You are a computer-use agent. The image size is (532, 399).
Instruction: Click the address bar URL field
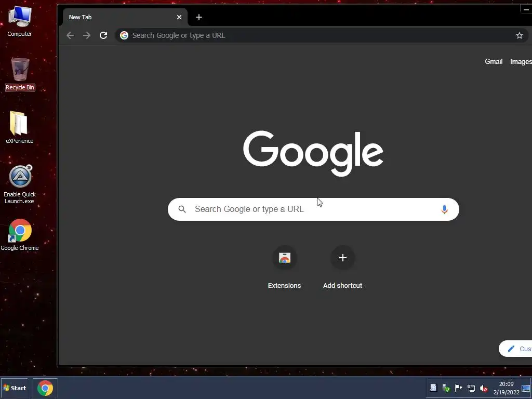(x=321, y=35)
